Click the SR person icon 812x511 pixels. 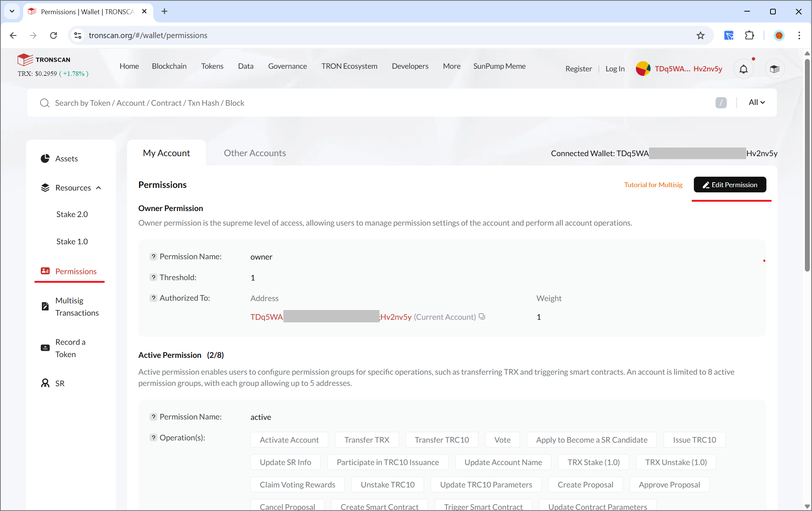pyautogui.click(x=45, y=383)
